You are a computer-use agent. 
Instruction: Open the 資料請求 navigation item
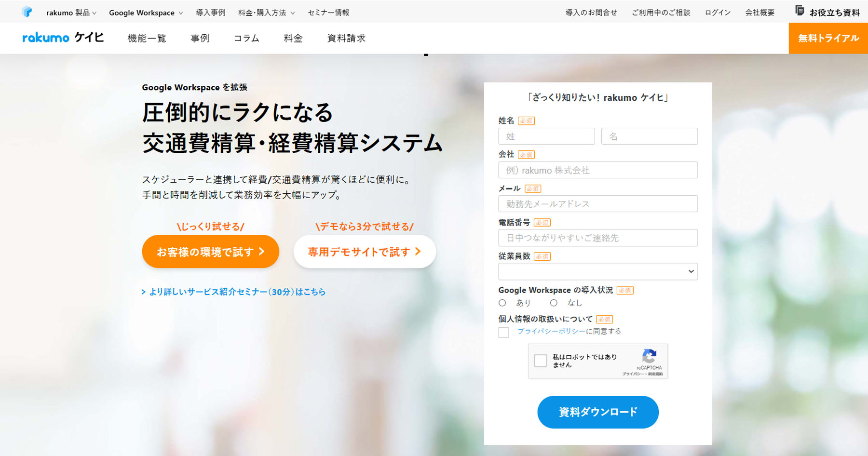346,38
